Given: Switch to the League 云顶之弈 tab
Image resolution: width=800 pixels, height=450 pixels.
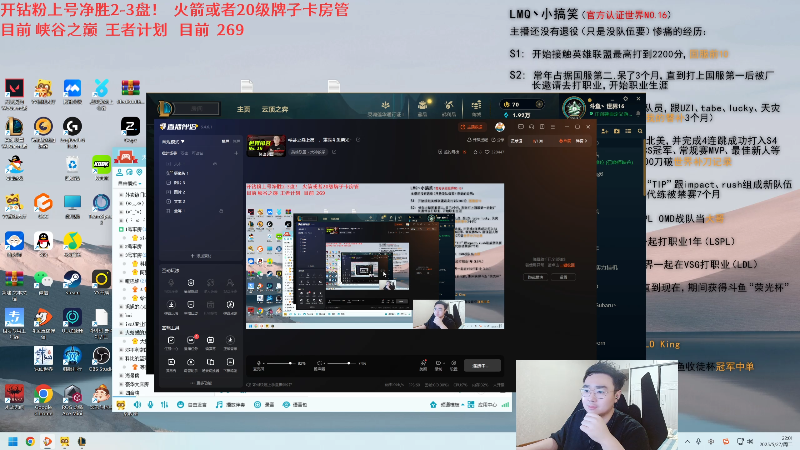Looking at the screenshot, I should [x=275, y=109].
